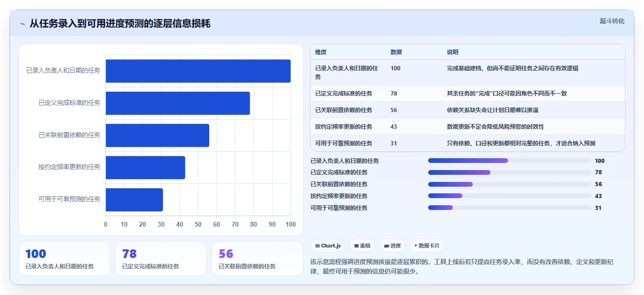Click the chart y-axis label 可用于可靠预测的任务
This screenshot has height=295, width=644.
click(x=69, y=200)
